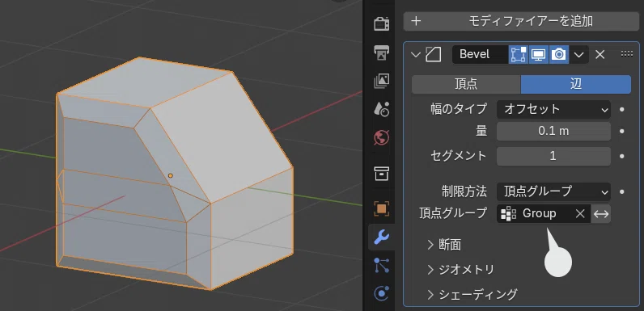Click the object origin point in viewport
This screenshot has height=311, width=644.
click(x=171, y=175)
